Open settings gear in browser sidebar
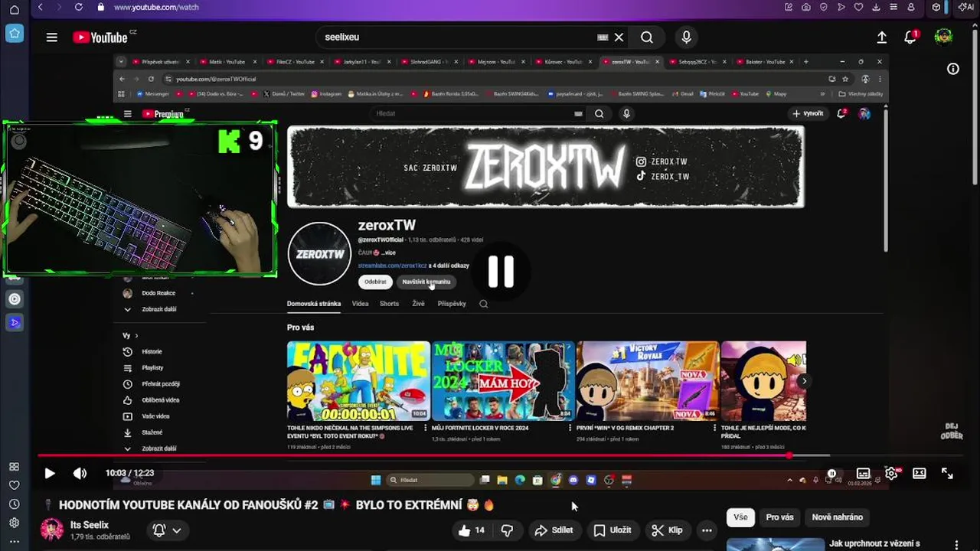This screenshot has height=551, width=980. coord(14,523)
